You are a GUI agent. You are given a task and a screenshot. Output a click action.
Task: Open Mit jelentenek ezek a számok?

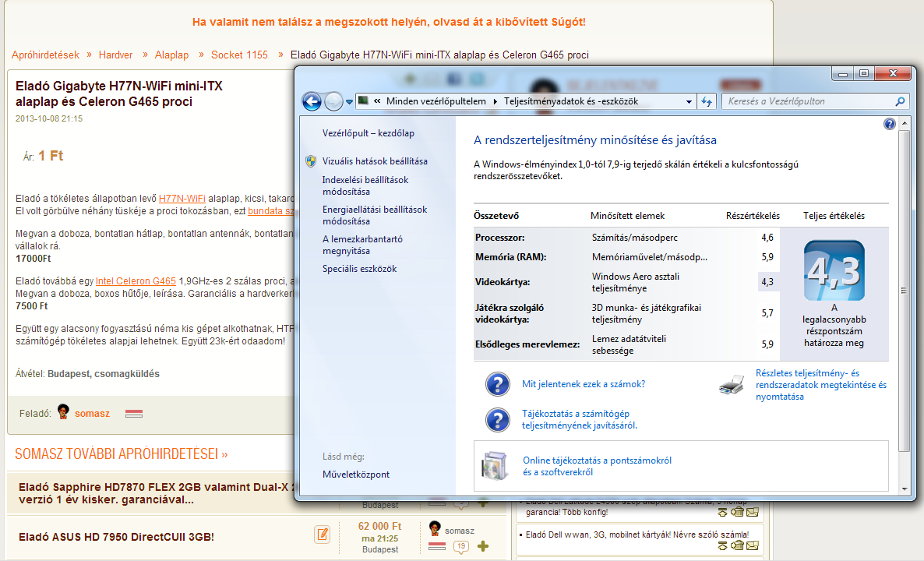584,384
